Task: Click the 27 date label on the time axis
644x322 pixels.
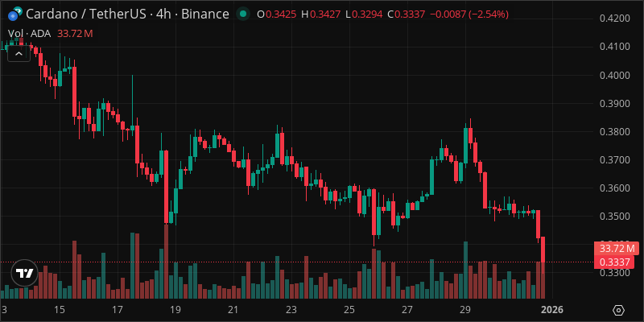Action: coord(407,309)
